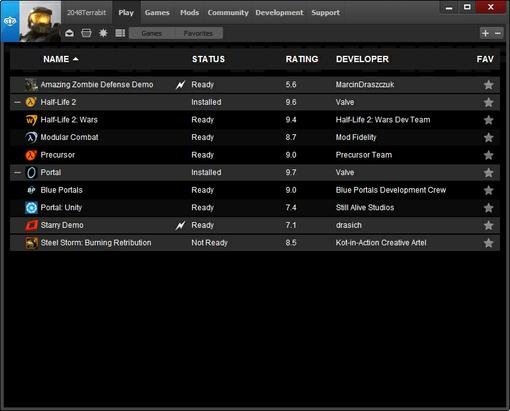Click the drasich developer name
The width and height of the screenshot is (510, 411).
coord(348,225)
